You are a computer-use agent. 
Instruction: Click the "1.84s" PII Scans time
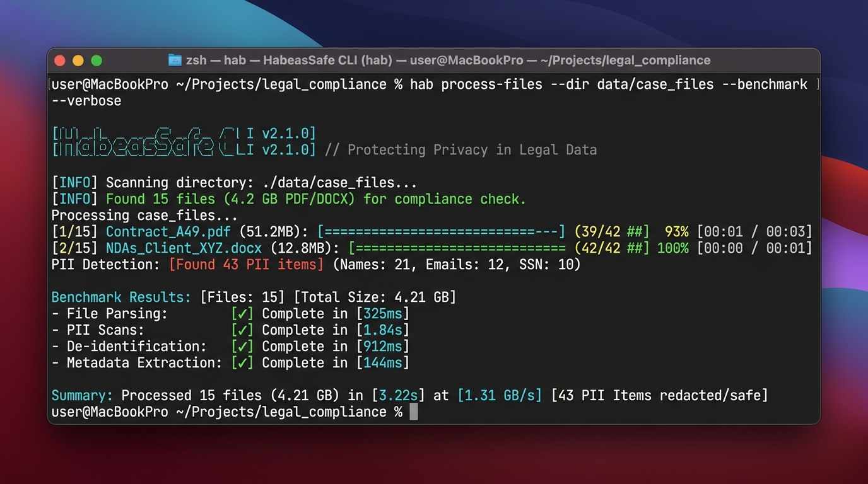click(x=383, y=330)
